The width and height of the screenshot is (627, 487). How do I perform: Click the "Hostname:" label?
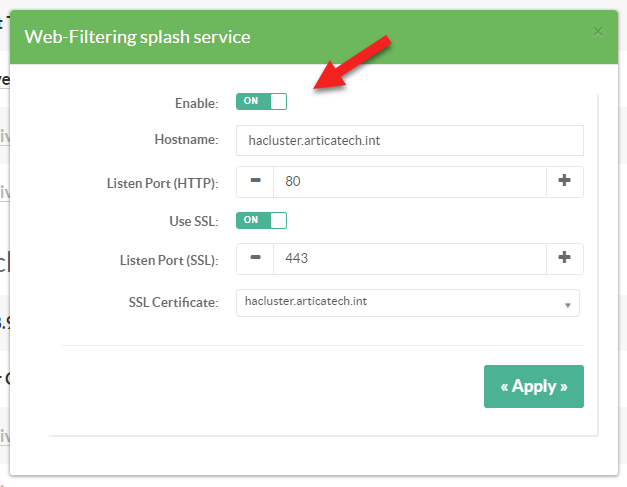tap(186, 141)
